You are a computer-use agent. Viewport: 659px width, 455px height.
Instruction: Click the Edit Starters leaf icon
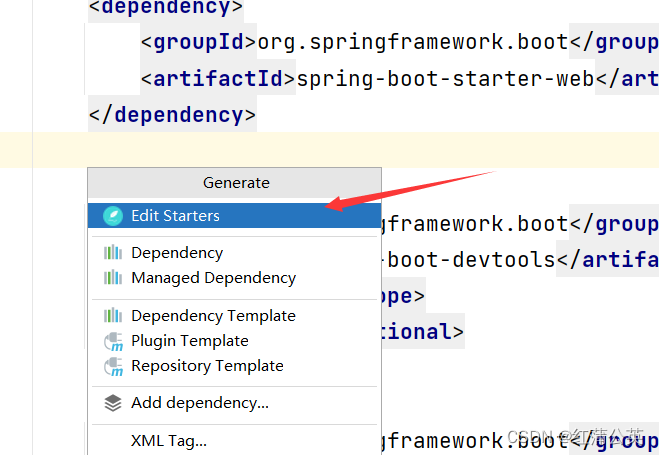[x=113, y=216]
